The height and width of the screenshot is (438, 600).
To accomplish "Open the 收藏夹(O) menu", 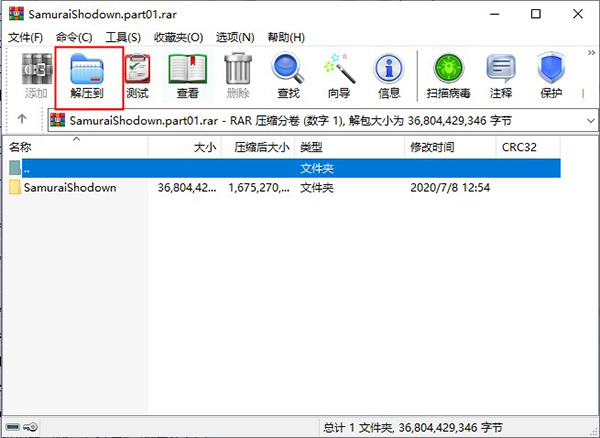I will [x=178, y=37].
